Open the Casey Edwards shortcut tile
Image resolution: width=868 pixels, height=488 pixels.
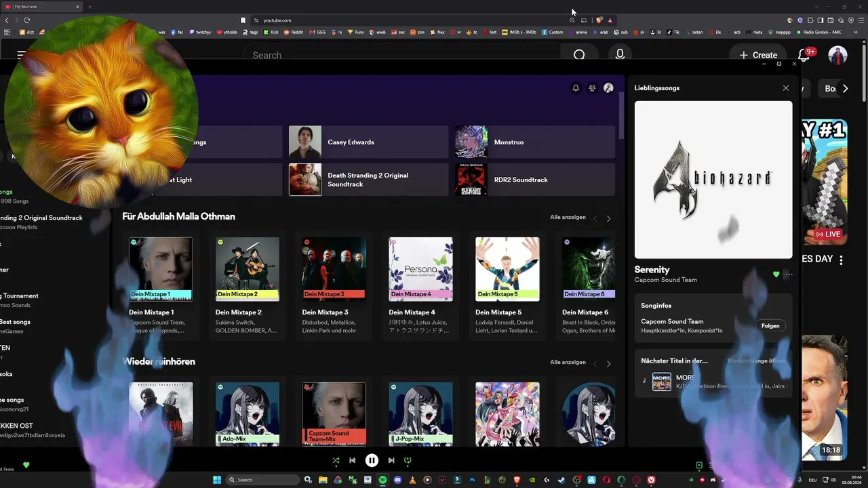[x=368, y=142]
